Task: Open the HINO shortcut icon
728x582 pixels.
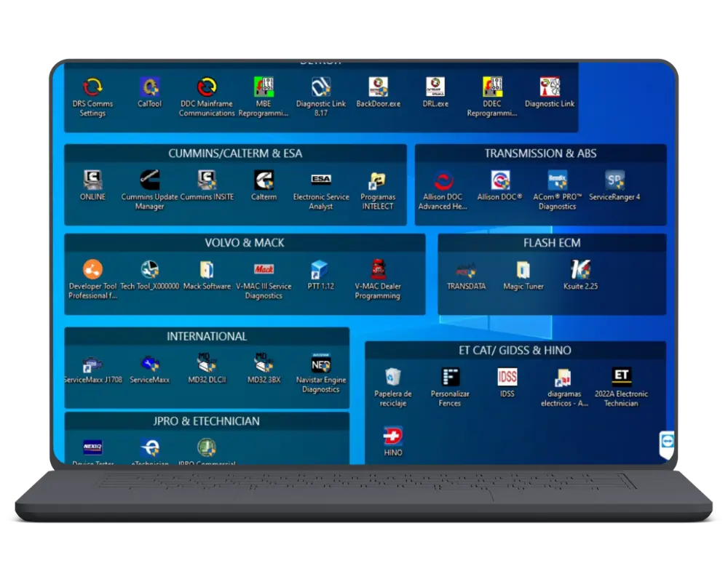Action: pyautogui.click(x=393, y=436)
